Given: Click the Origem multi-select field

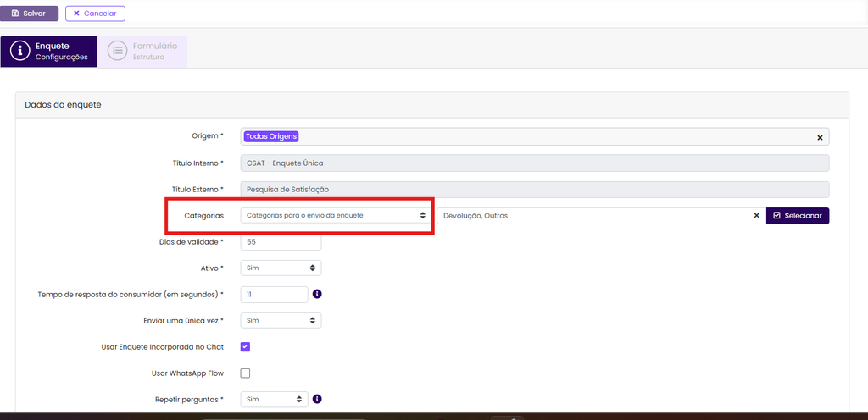Looking at the screenshot, I should [x=535, y=137].
